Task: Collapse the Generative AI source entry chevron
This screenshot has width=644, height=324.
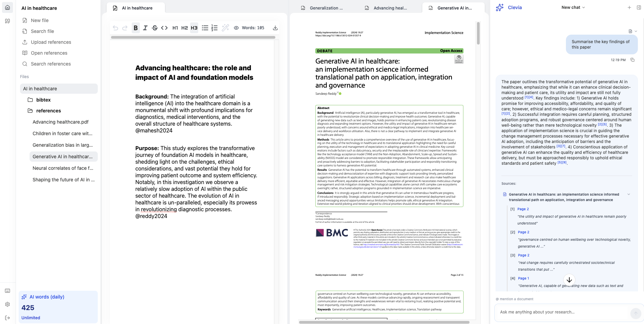Action: (x=629, y=195)
